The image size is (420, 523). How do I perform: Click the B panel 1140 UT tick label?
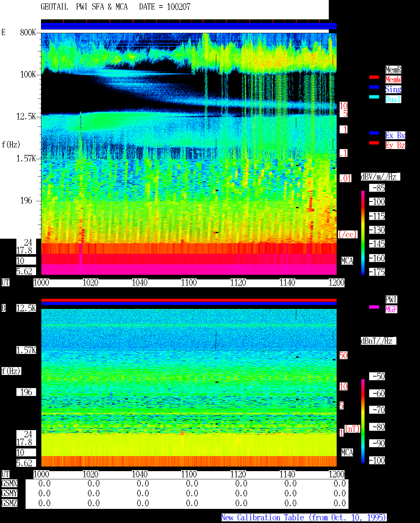coord(287,474)
